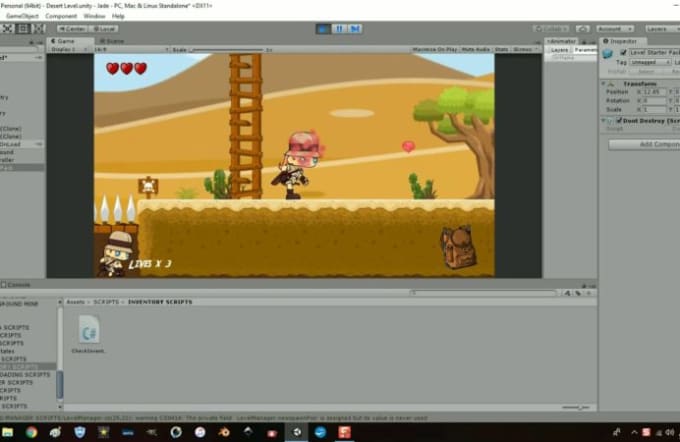Select the Animator Parameters tab
The height and width of the screenshot is (442, 680).
point(585,50)
